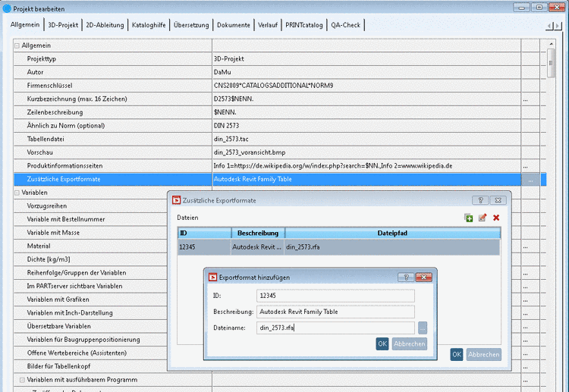This screenshot has width=569, height=392.
Task: Focus the Beschreibung input field
Action: point(335,312)
